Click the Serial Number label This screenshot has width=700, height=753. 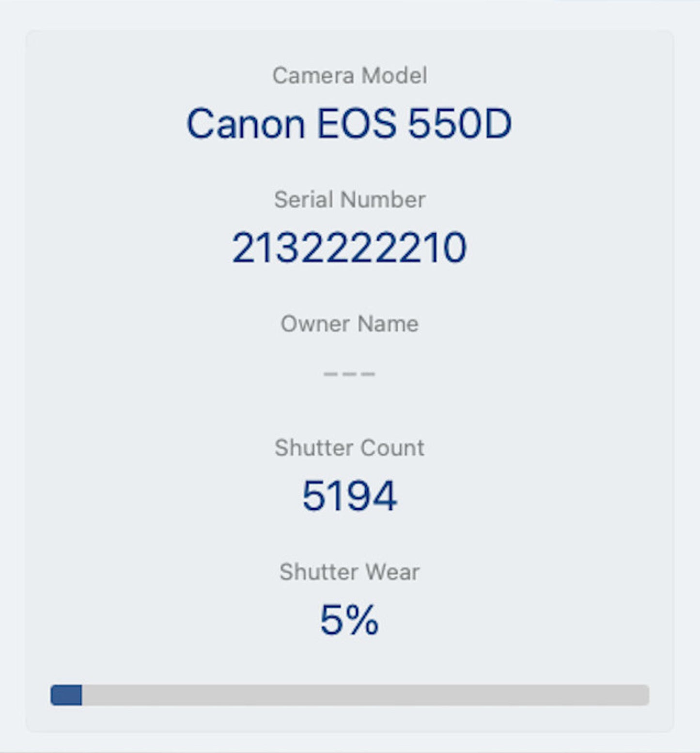click(x=349, y=200)
